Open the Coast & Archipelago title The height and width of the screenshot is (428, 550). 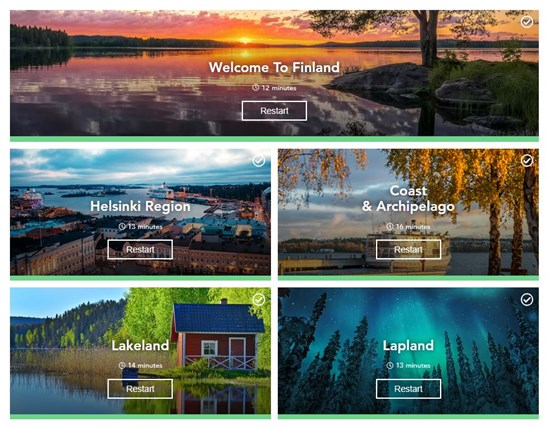coord(408,199)
